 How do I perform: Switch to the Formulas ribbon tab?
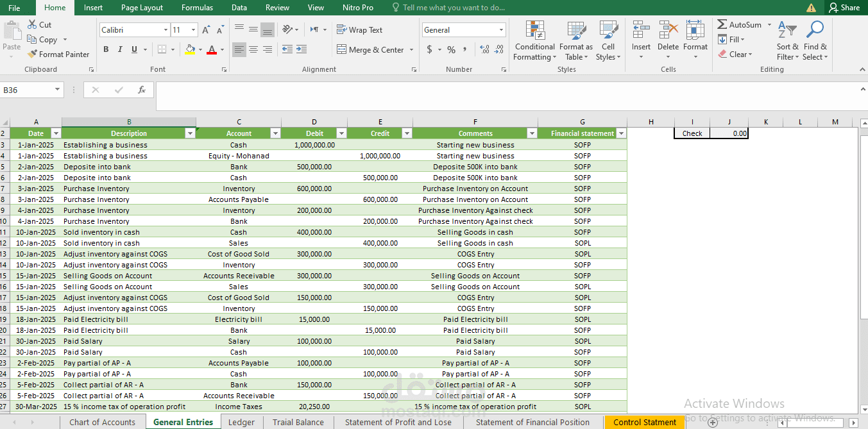click(x=198, y=8)
